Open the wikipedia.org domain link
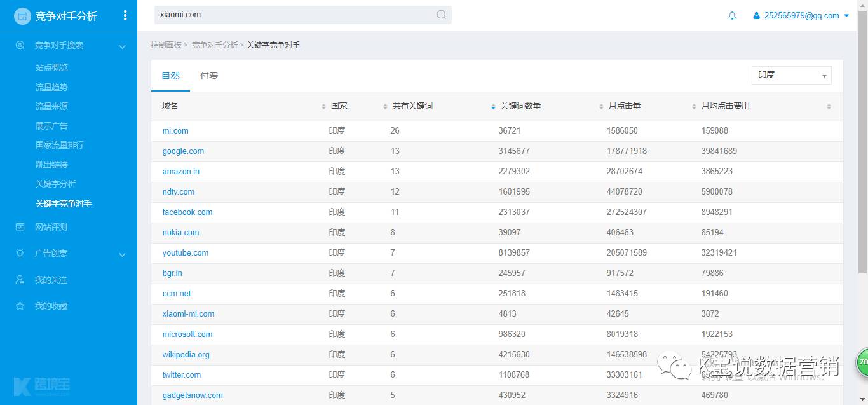The image size is (868, 405). (x=186, y=354)
